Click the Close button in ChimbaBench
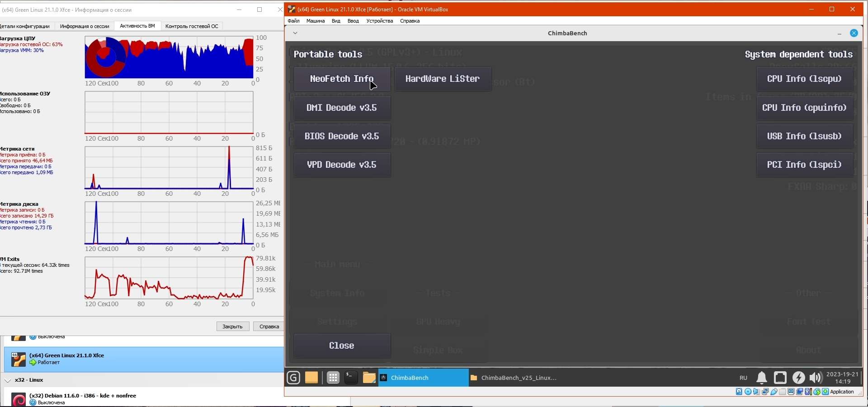868x407 pixels. click(342, 345)
